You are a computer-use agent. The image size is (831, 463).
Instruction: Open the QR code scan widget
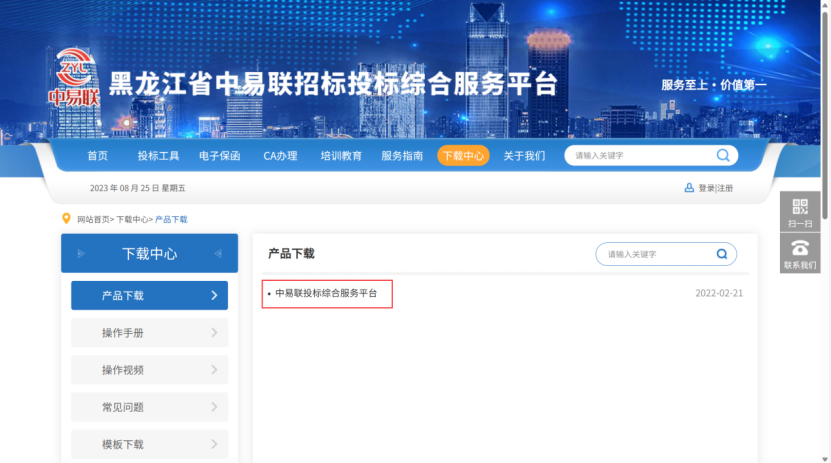coord(799,211)
